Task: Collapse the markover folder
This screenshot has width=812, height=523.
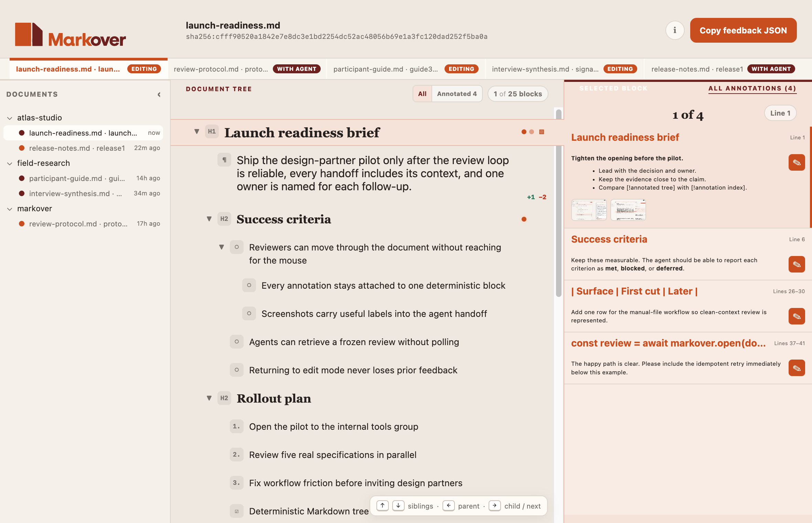Action: pyautogui.click(x=10, y=209)
